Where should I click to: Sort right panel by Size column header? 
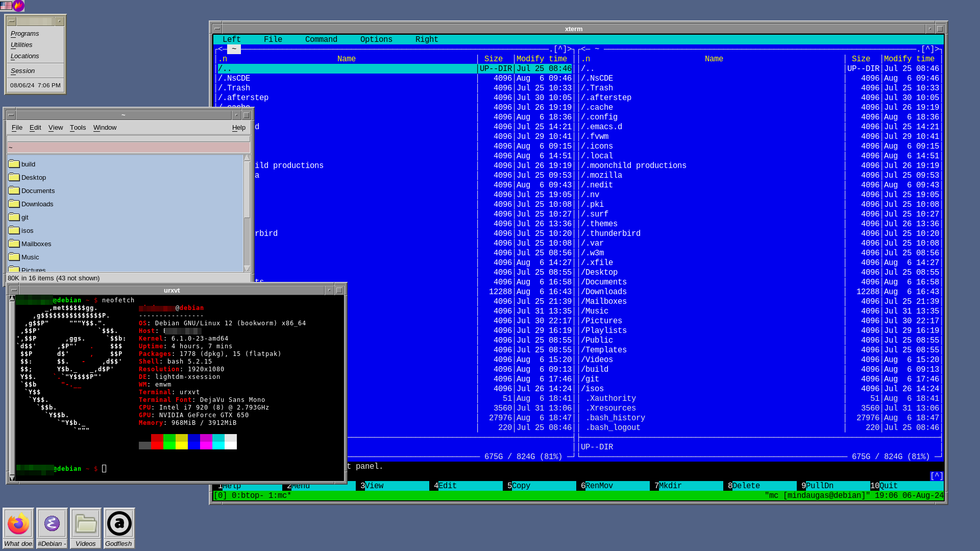(x=861, y=59)
